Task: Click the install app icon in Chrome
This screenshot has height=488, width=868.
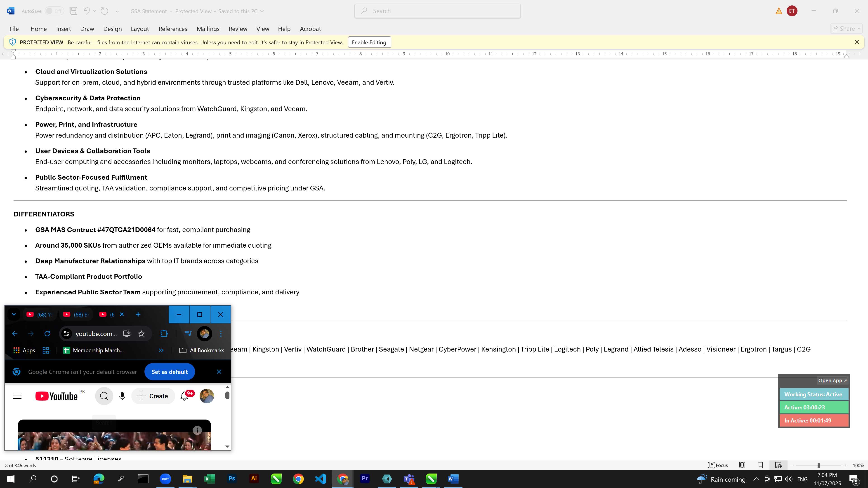Action: pos(127,334)
